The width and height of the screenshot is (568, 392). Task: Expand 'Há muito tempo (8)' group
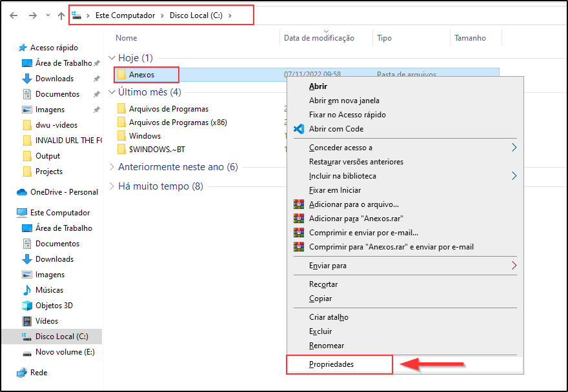(112, 186)
